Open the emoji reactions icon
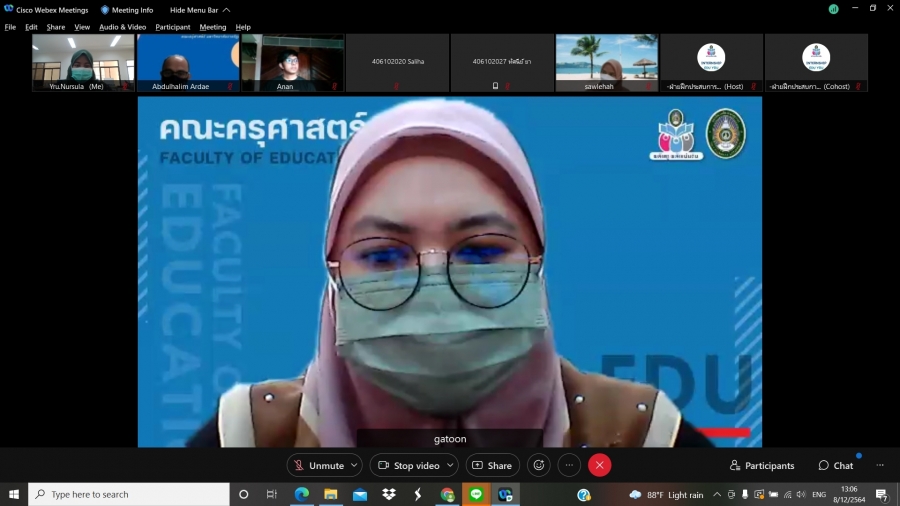The height and width of the screenshot is (506, 900). tap(539, 465)
